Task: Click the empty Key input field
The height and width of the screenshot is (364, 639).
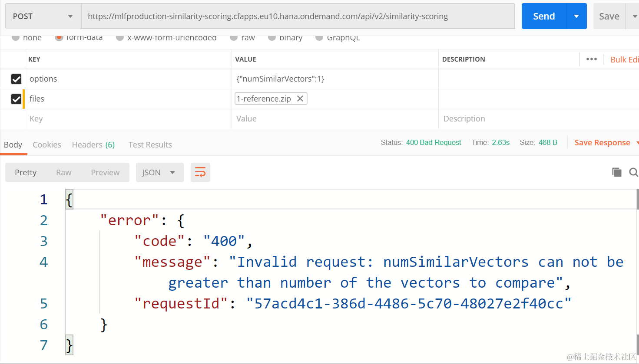Action: 128,119
